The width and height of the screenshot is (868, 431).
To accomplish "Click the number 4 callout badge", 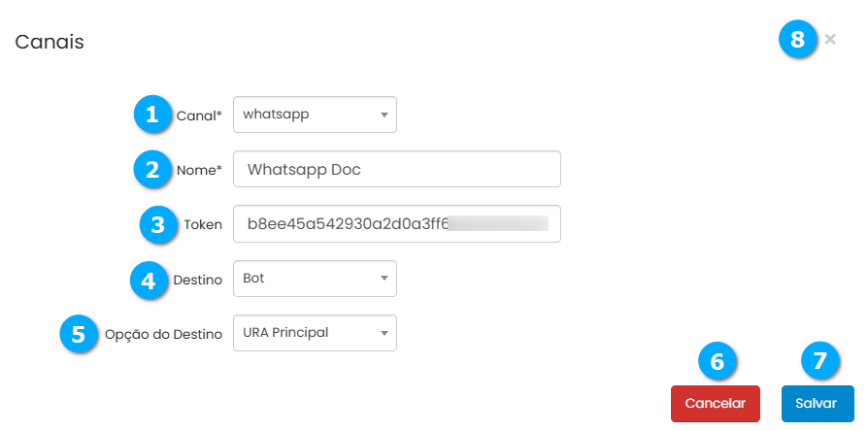I will click(x=149, y=279).
